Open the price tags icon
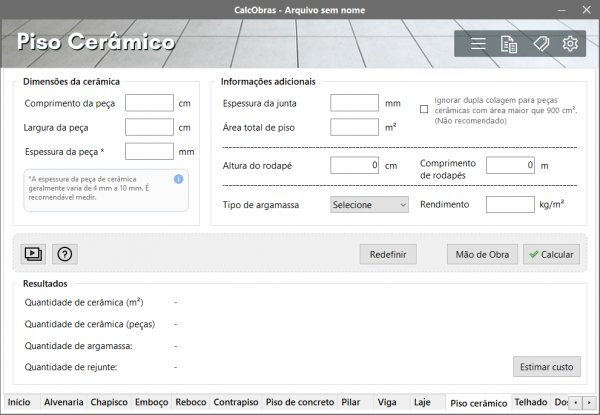Viewport: 600px width, 415px height. tap(540, 44)
